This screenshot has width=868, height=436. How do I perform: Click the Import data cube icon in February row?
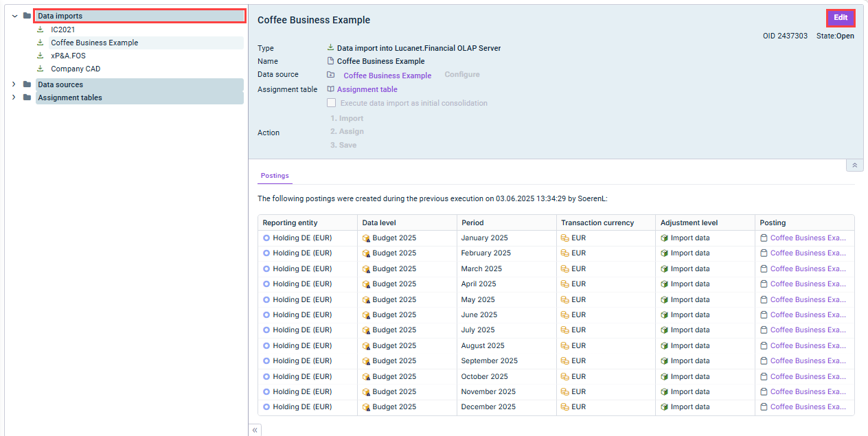664,253
